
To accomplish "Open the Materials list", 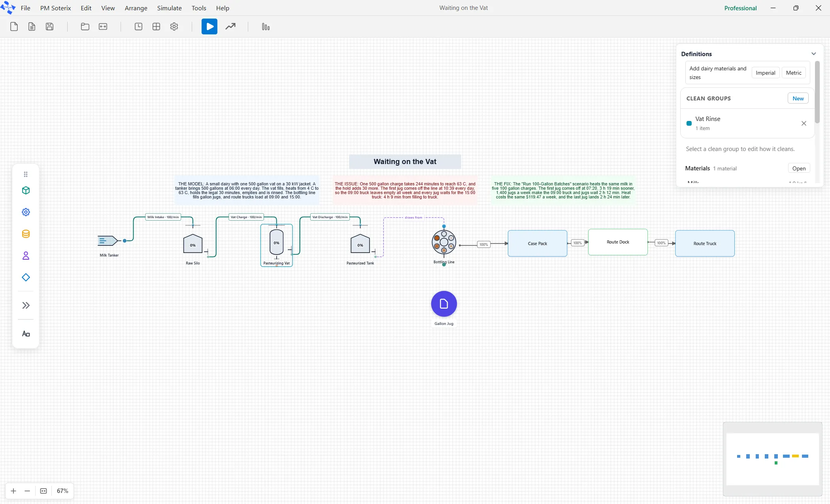I will [x=799, y=168].
